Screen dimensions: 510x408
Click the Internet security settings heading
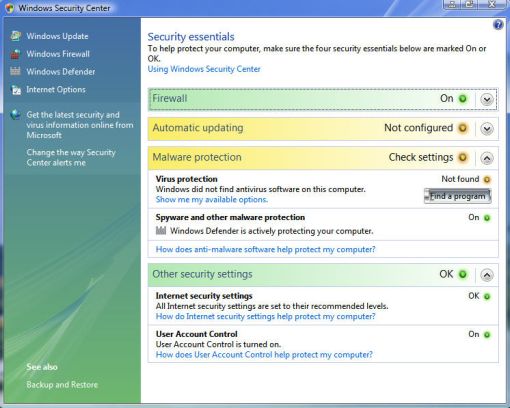coord(204,296)
